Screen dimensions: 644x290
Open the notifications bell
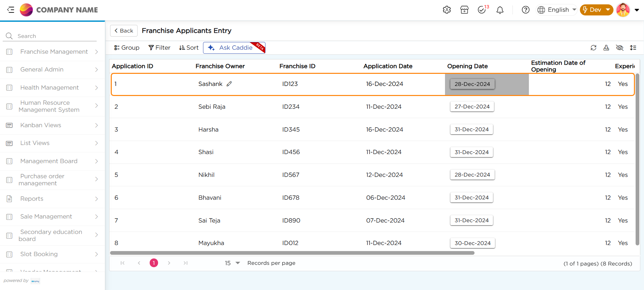coord(500,10)
